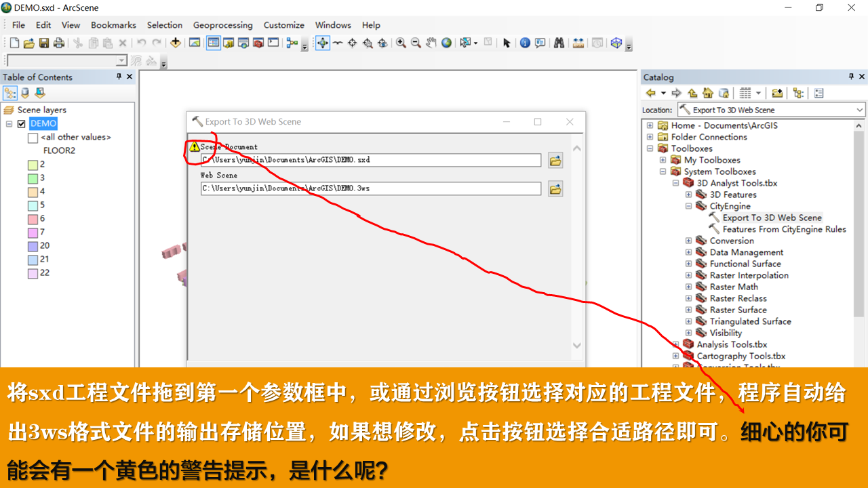Open the Windows menu
Screen dimensions: 868x488
pos(333,25)
